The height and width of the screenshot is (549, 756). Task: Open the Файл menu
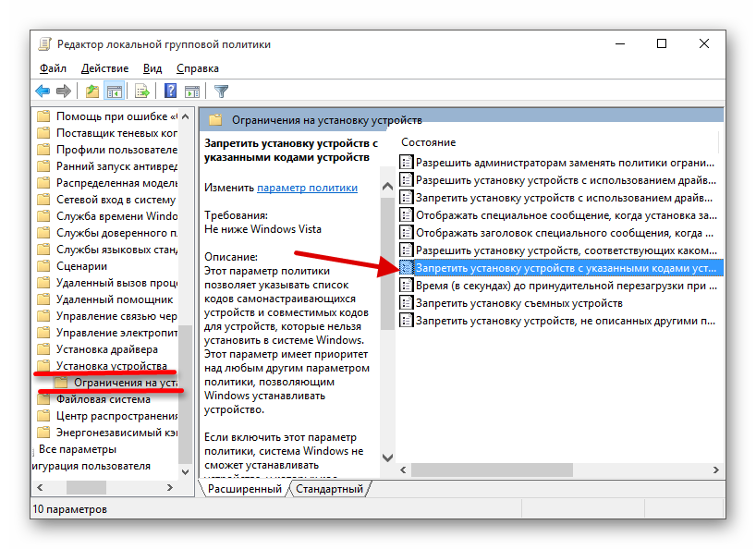point(53,68)
